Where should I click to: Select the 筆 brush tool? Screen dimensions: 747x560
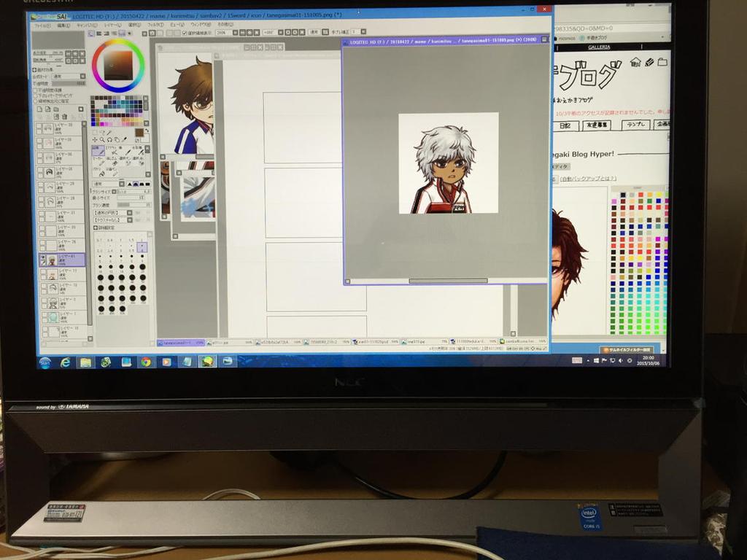125,151
